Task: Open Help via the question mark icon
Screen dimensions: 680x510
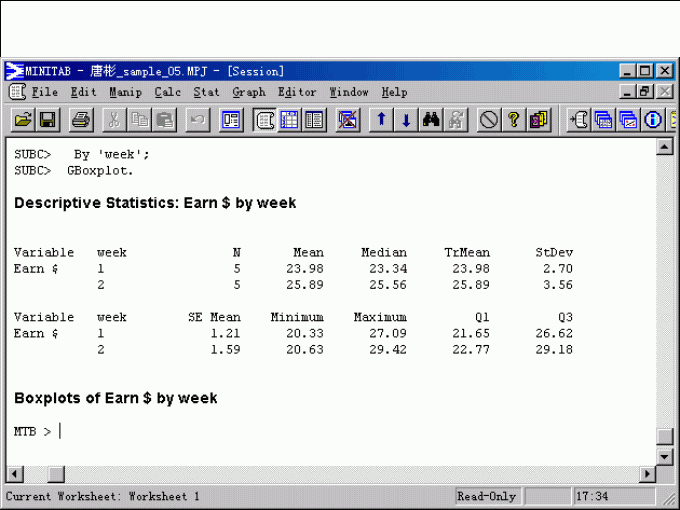Action: [x=513, y=120]
